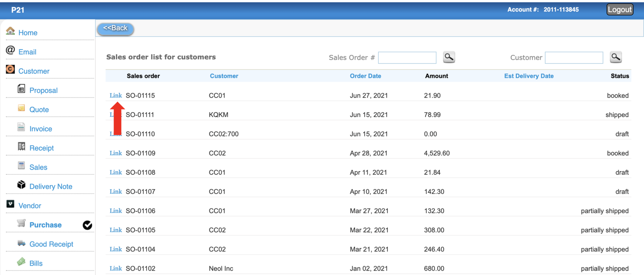This screenshot has height=275, width=644.
Task: Click the Good Receipt truck icon
Action: (21, 243)
